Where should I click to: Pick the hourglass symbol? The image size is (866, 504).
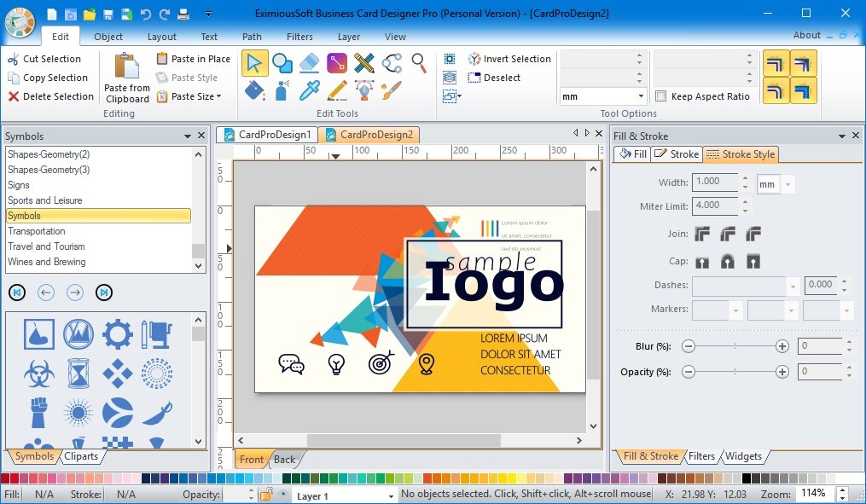coord(78,374)
